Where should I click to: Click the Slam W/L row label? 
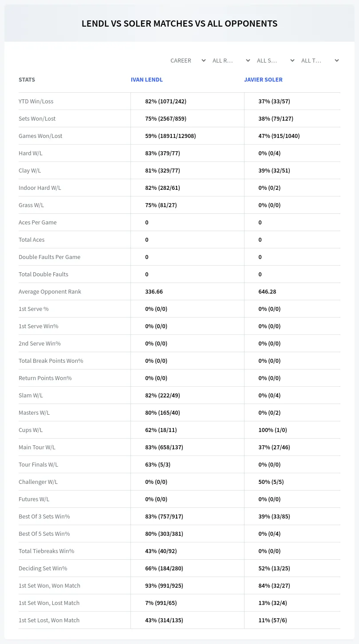[x=31, y=395]
